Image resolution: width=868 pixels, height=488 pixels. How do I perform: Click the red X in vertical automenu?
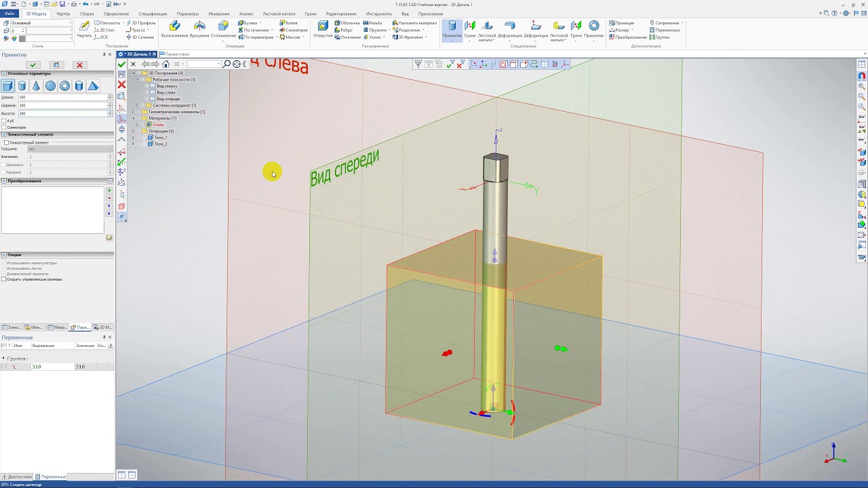click(121, 85)
